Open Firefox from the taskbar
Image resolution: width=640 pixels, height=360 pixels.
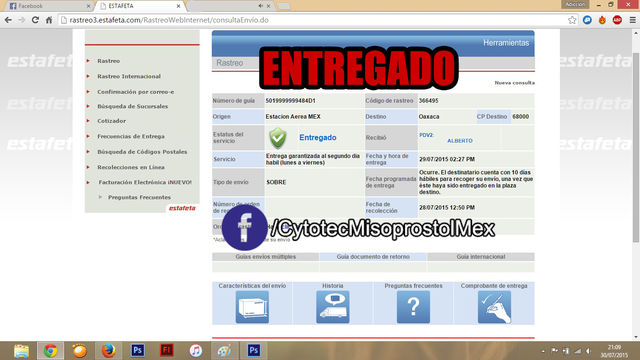109,351
